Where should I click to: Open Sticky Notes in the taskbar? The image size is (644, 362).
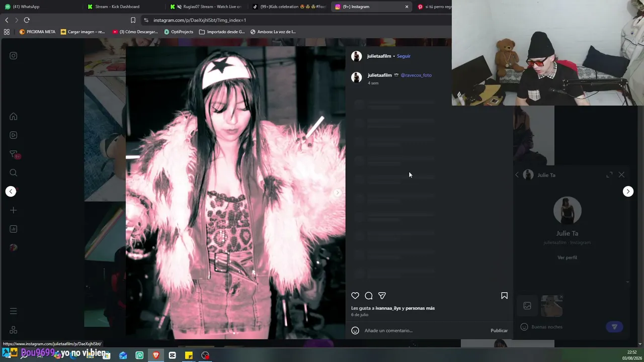(x=189, y=355)
